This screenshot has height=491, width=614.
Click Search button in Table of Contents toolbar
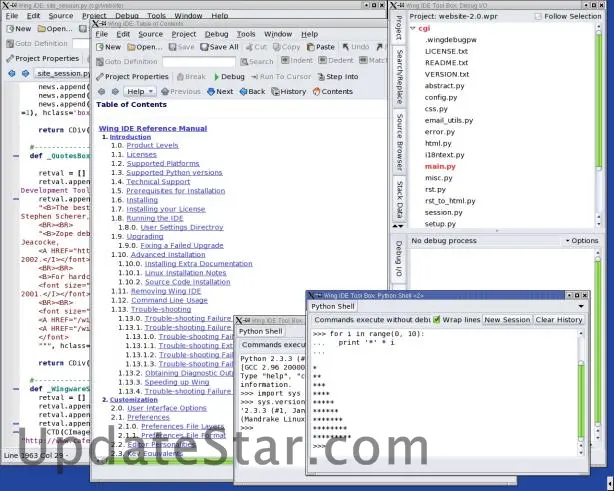256,61
